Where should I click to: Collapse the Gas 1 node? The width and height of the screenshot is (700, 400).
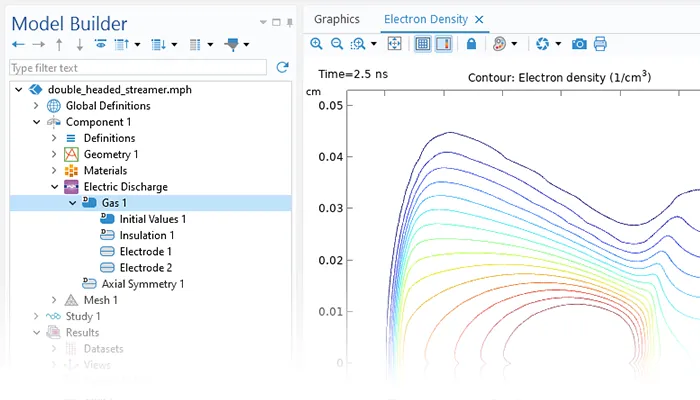73,203
